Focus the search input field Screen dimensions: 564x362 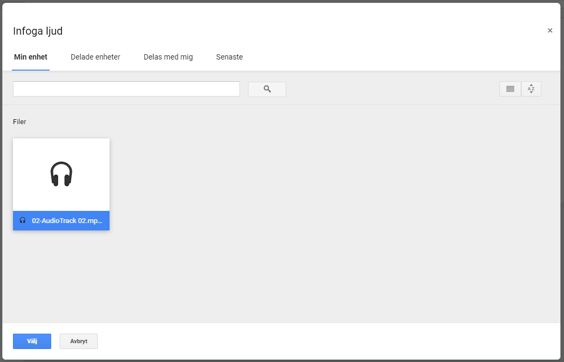point(126,89)
